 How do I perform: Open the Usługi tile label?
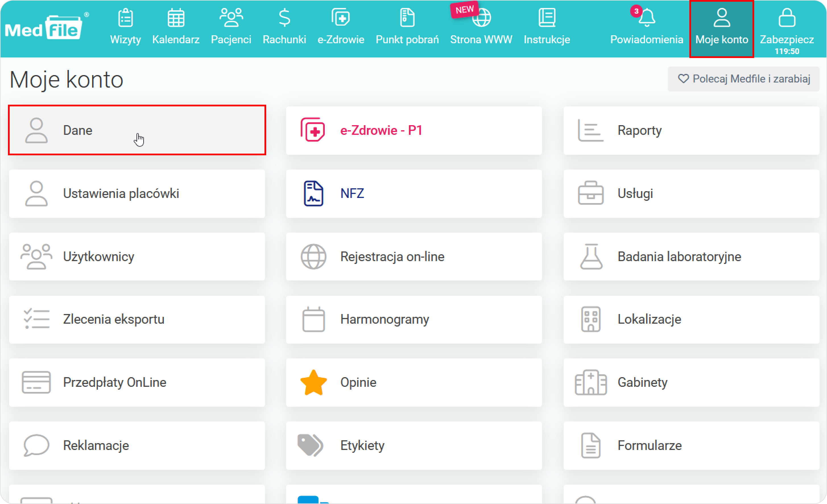pyautogui.click(x=635, y=193)
